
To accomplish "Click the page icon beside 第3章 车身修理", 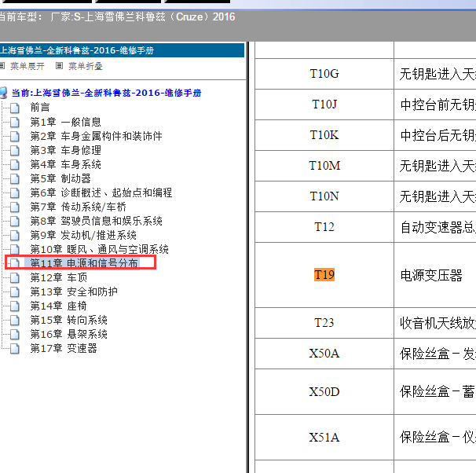I will click(x=15, y=150).
